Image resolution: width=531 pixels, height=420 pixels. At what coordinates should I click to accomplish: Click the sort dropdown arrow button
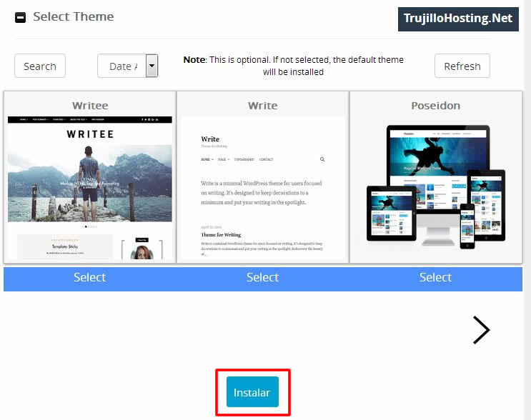click(152, 66)
